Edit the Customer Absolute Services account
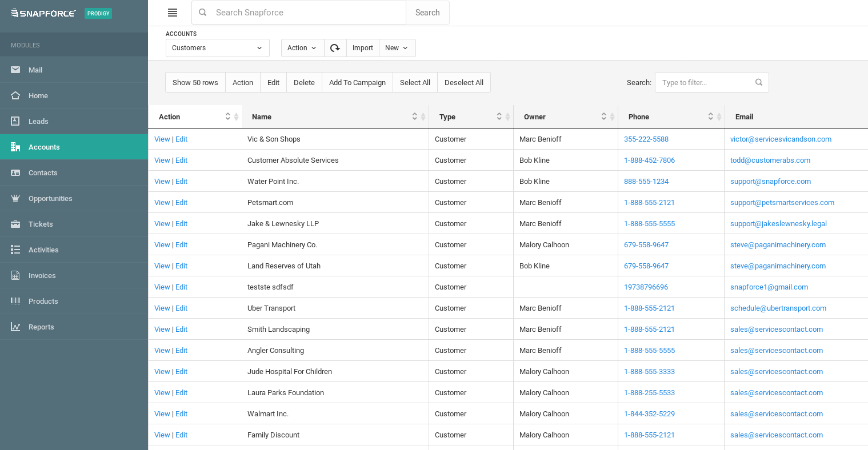 182,160
